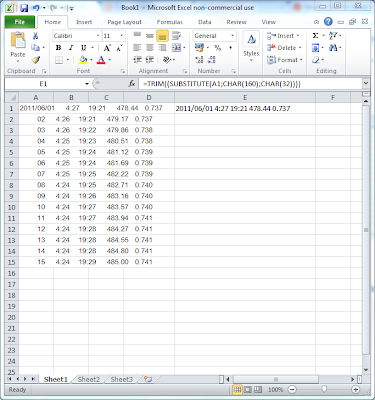Click the text Orientation icon

pyautogui.click(x=166, y=60)
